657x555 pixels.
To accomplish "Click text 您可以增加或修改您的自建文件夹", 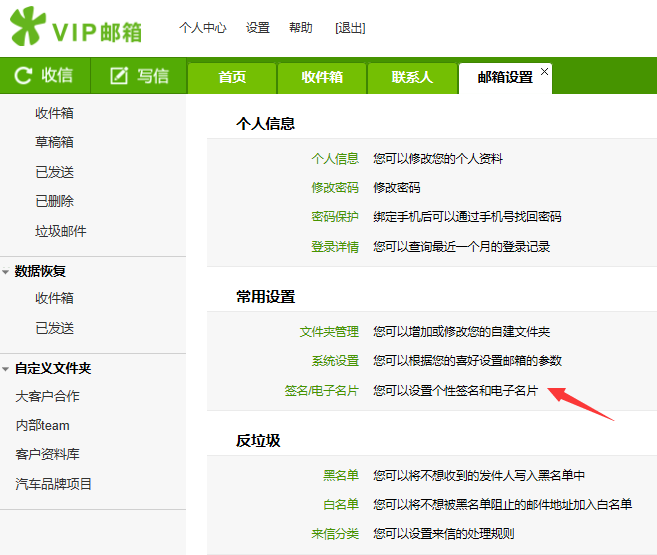I will pos(462,332).
